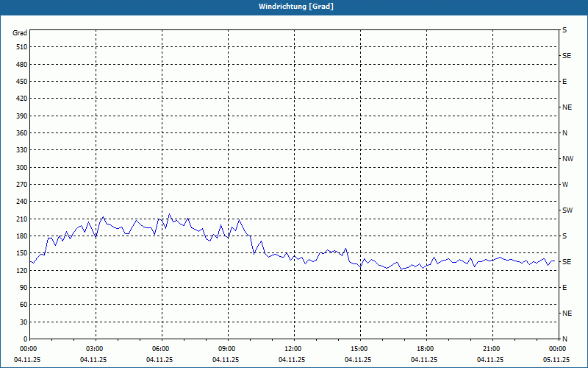Viewport: 588px width, 368px height.
Task: Click the 00:00 time label at the axis origin
Action: tap(29, 349)
